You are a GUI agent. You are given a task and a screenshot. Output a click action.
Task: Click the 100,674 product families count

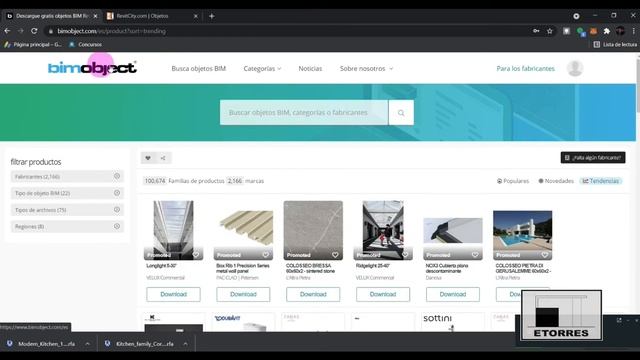155,181
